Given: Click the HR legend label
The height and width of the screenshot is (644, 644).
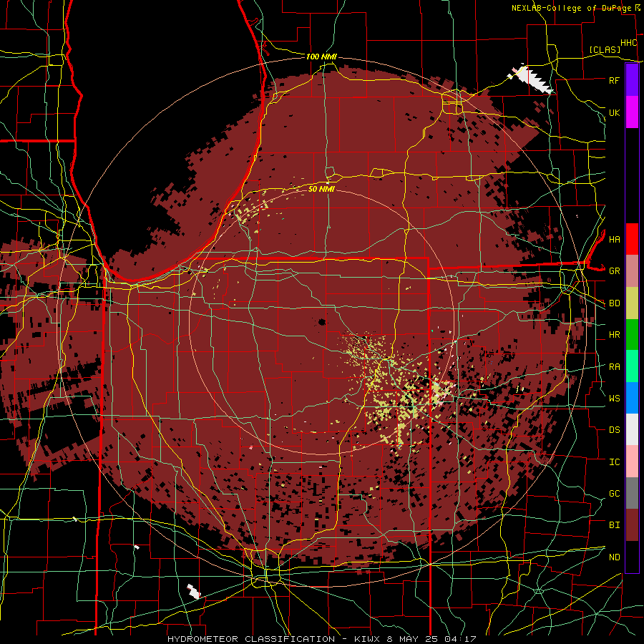Looking at the screenshot, I should 614,335.
